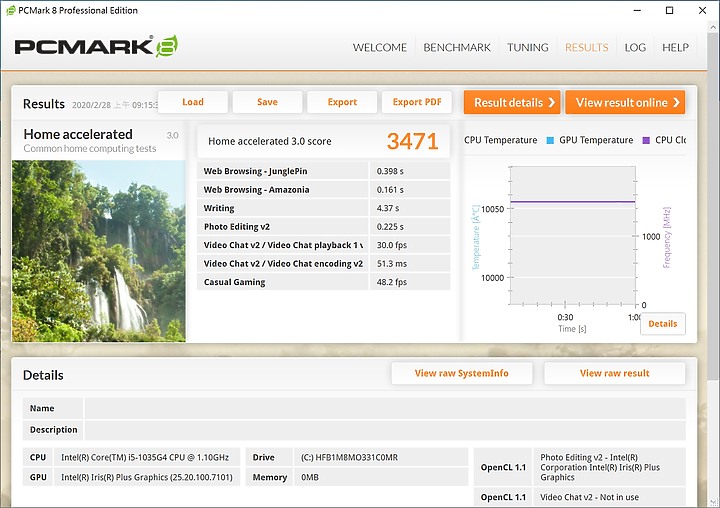Click the PCMark 8 logo
The width and height of the screenshot is (720, 508).
tap(96, 46)
